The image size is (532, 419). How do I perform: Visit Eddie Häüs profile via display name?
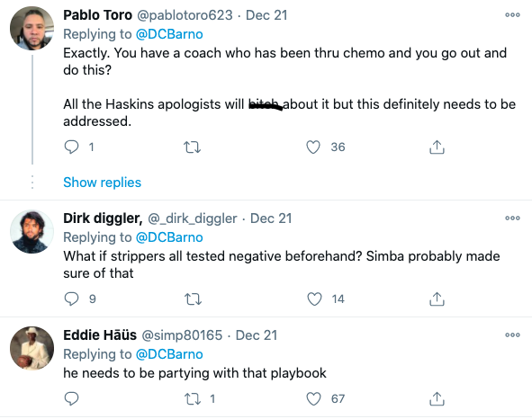pyautogui.click(x=100, y=334)
